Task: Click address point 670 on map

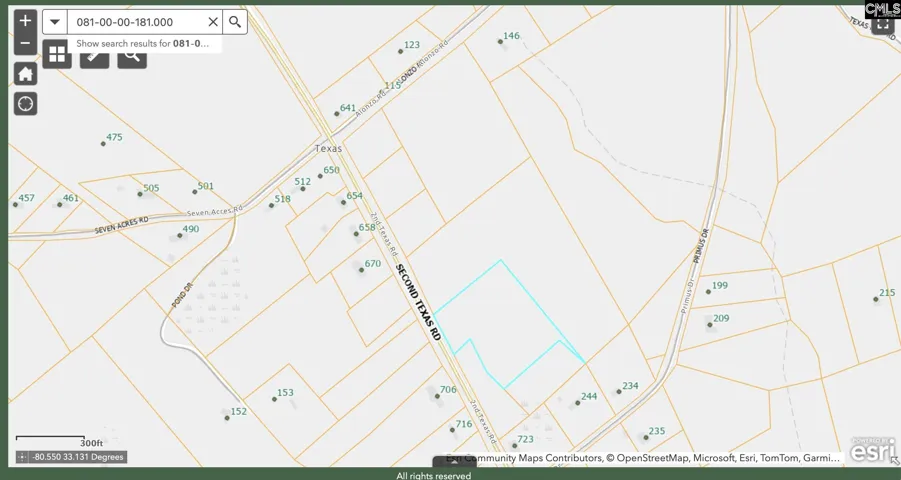Action: [x=361, y=269]
